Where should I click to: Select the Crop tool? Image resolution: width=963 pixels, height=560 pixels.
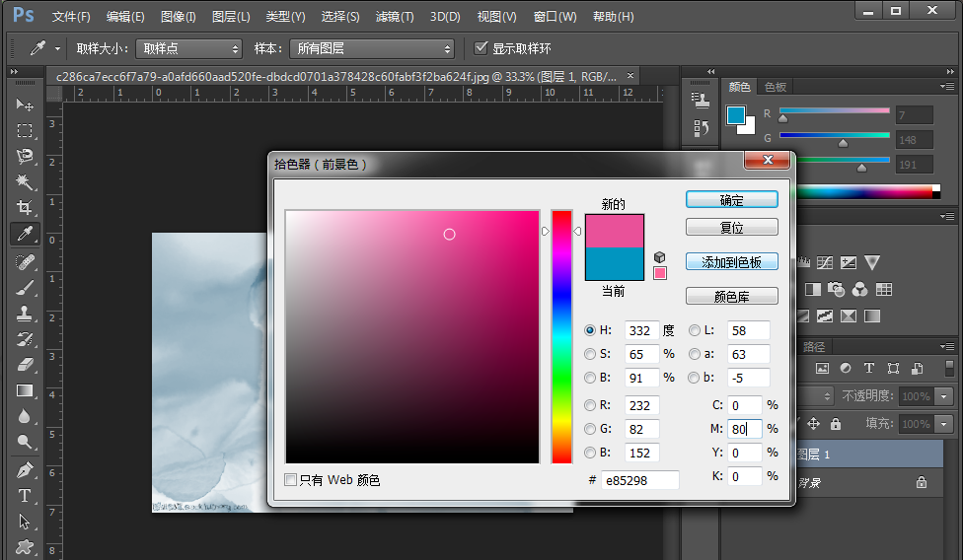tap(25, 208)
